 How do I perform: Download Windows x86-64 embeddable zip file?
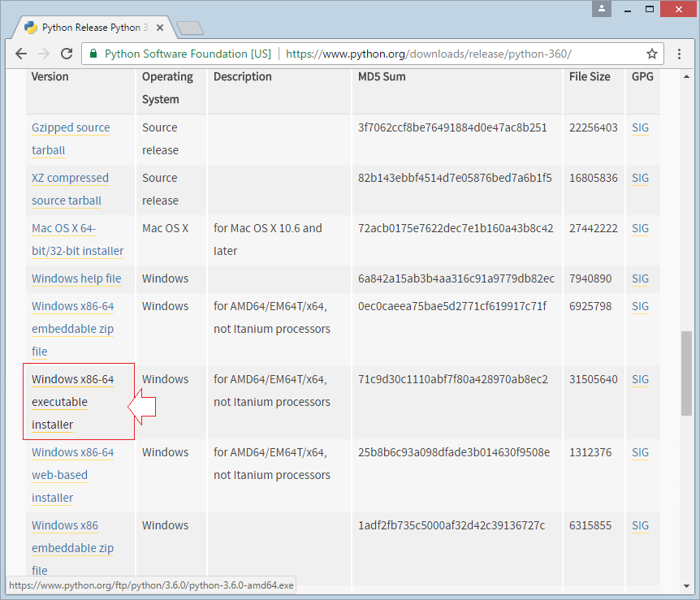click(73, 329)
